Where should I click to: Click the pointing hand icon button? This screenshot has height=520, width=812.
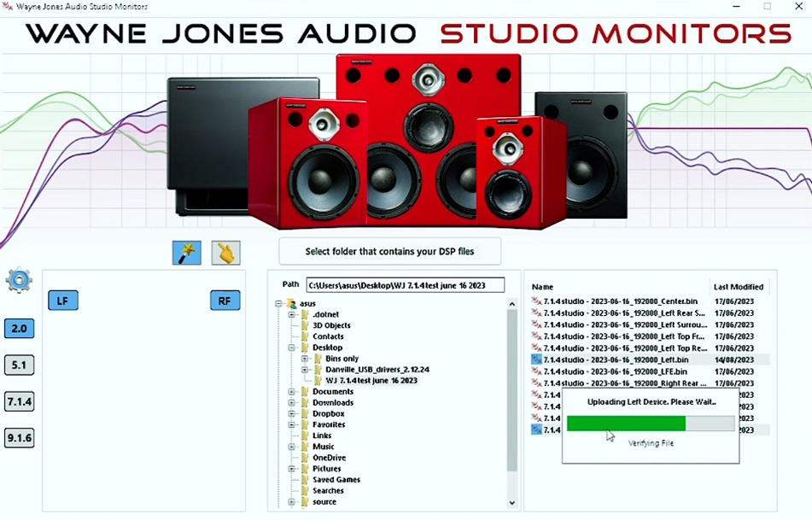tap(225, 253)
